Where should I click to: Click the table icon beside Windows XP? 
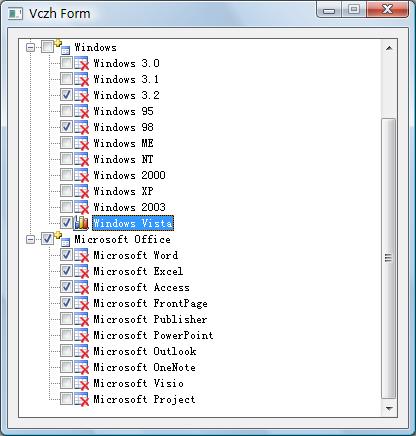click(x=81, y=191)
